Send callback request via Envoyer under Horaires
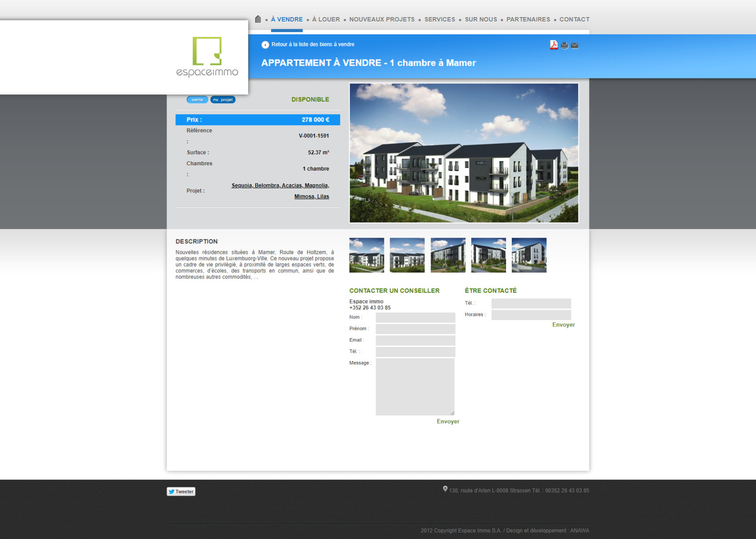This screenshot has width=756, height=539. tap(563, 325)
